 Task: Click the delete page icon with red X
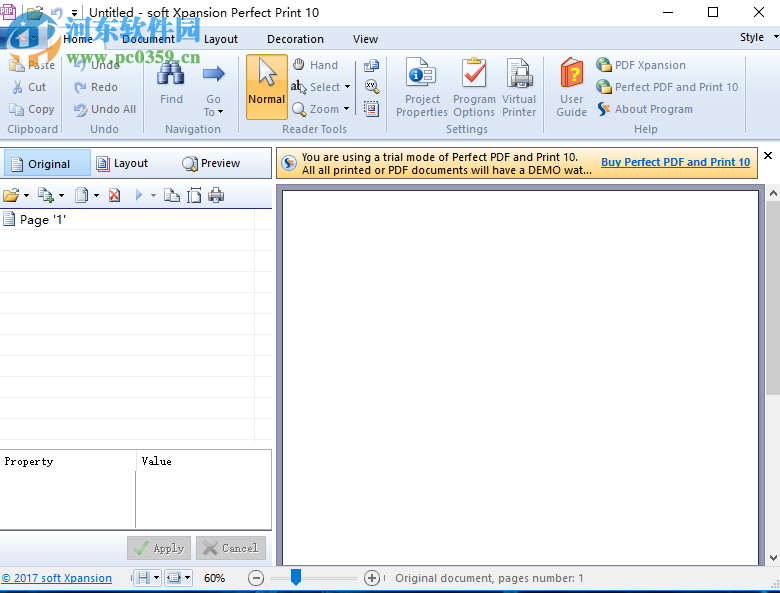tap(114, 196)
